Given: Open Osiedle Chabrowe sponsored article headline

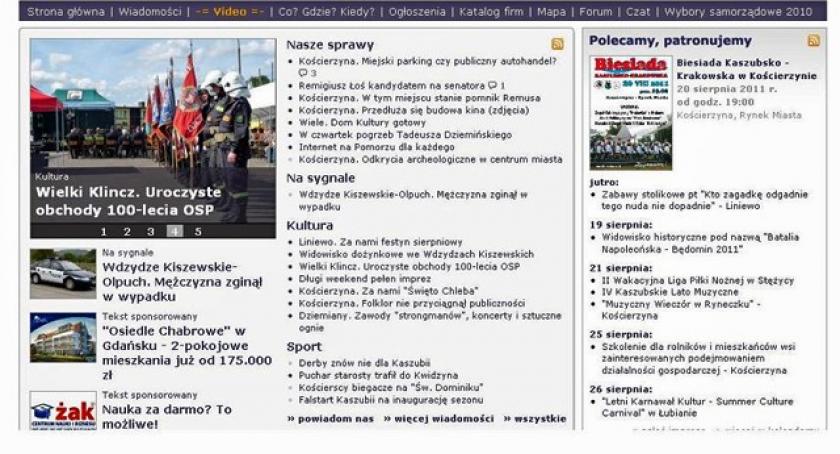Looking at the screenshot, I should (187, 353).
